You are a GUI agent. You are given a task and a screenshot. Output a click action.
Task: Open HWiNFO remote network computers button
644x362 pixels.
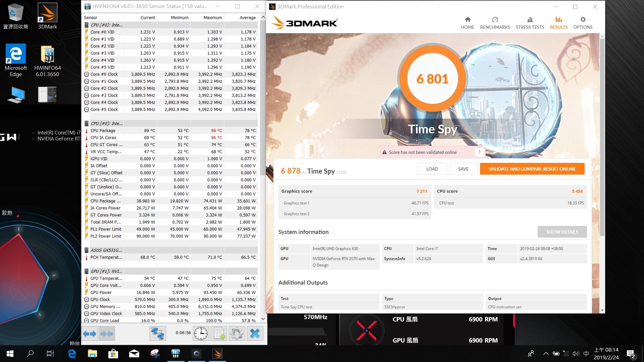(158, 334)
